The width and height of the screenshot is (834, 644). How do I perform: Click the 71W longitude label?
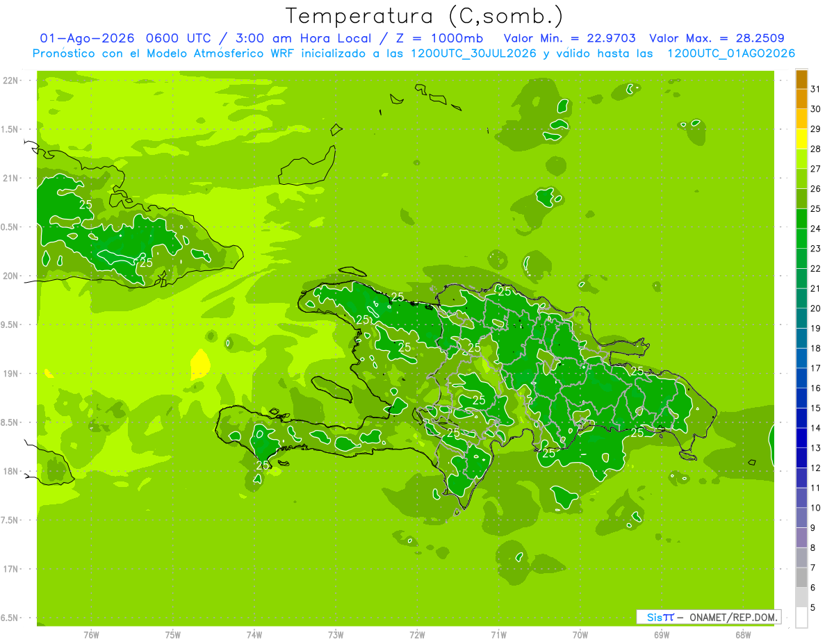498,634
